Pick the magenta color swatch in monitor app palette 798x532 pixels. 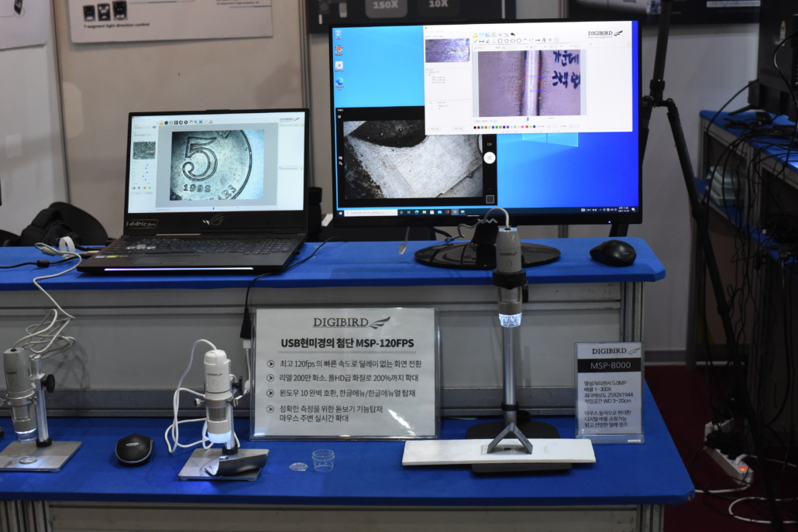point(522,127)
